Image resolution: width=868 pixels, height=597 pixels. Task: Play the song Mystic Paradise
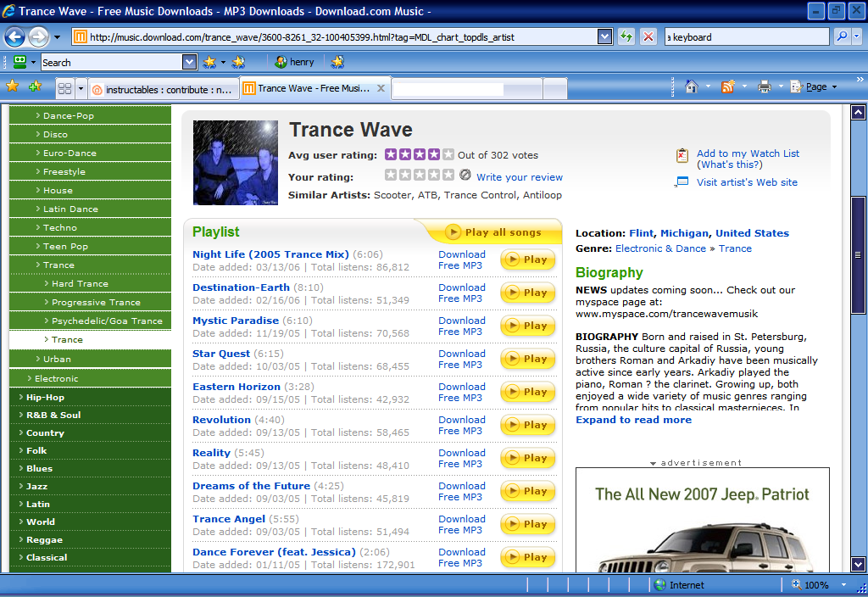527,326
